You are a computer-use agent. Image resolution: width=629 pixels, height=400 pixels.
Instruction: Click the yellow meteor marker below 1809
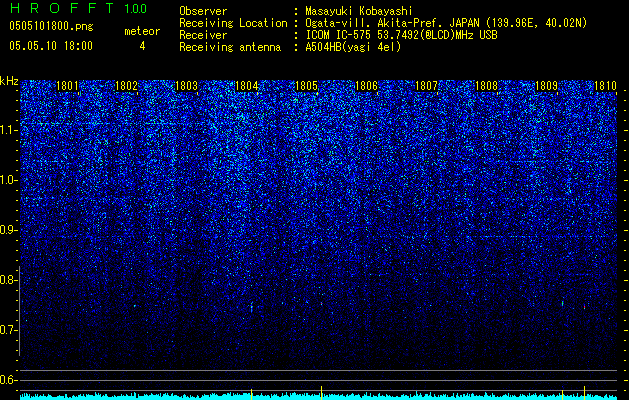(562, 394)
